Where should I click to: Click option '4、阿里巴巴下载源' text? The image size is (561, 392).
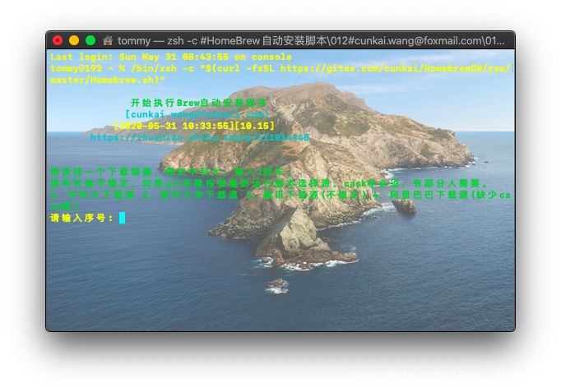tap(420, 195)
